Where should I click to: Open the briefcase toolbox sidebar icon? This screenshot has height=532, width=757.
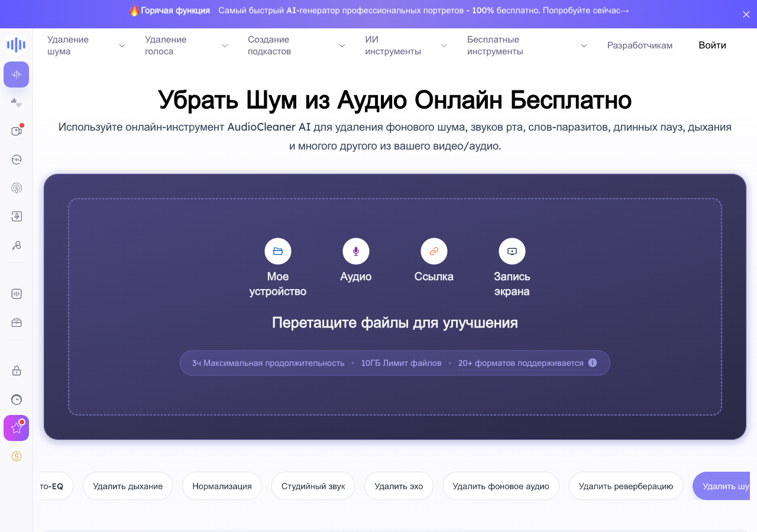click(17, 322)
